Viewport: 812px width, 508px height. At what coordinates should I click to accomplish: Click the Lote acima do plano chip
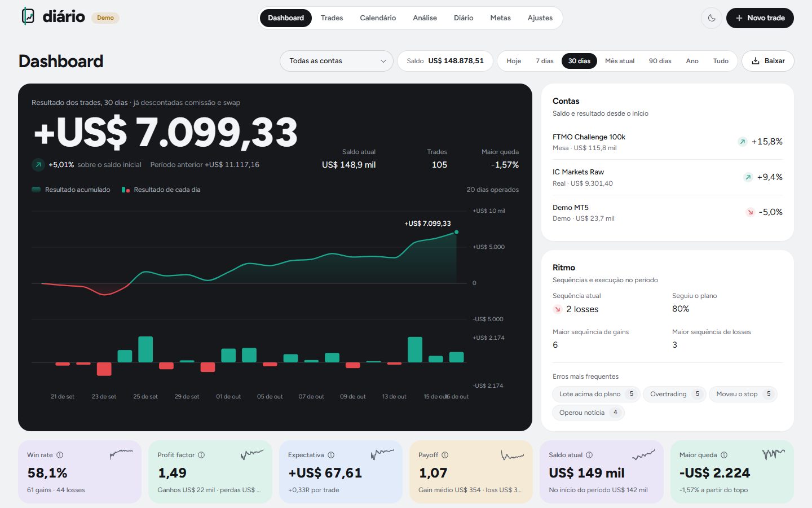pyautogui.click(x=596, y=394)
